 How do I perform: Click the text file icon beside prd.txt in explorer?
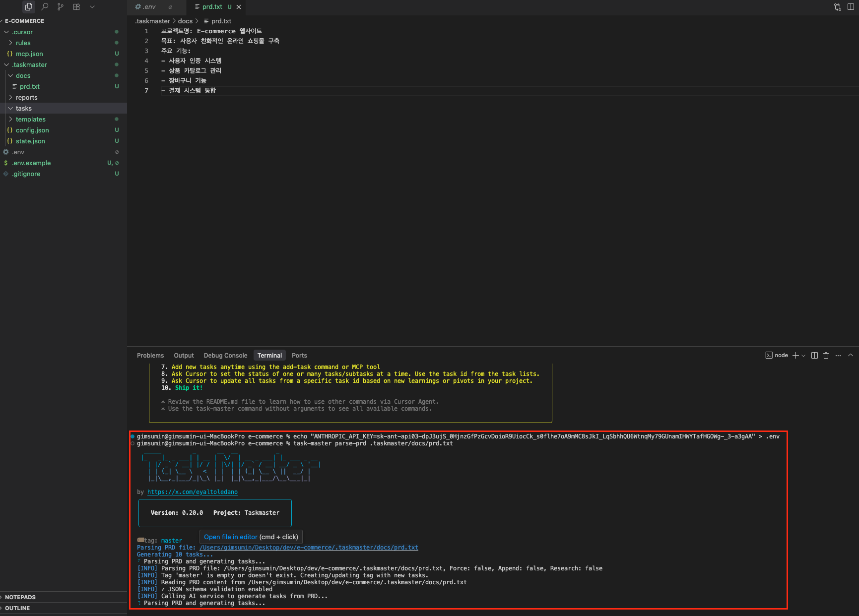[14, 86]
